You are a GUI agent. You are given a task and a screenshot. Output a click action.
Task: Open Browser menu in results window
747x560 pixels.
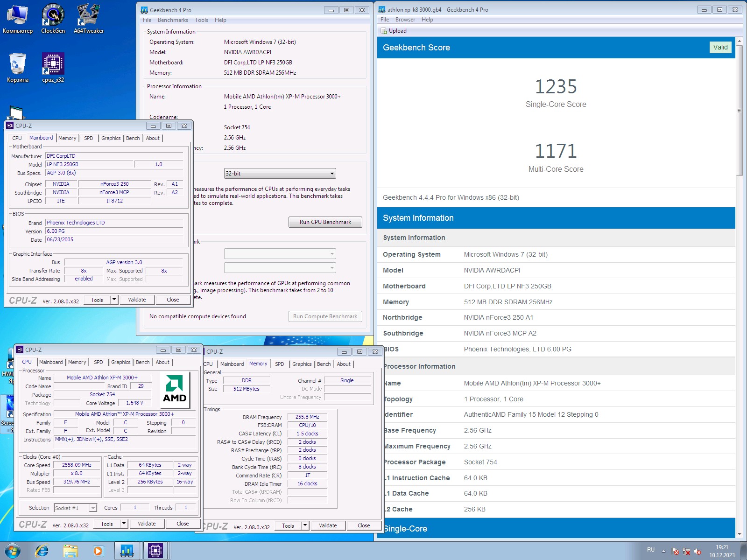405,20
